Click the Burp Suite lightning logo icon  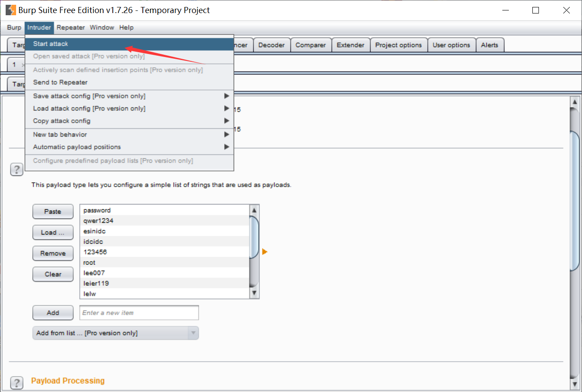tap(11, 10)
